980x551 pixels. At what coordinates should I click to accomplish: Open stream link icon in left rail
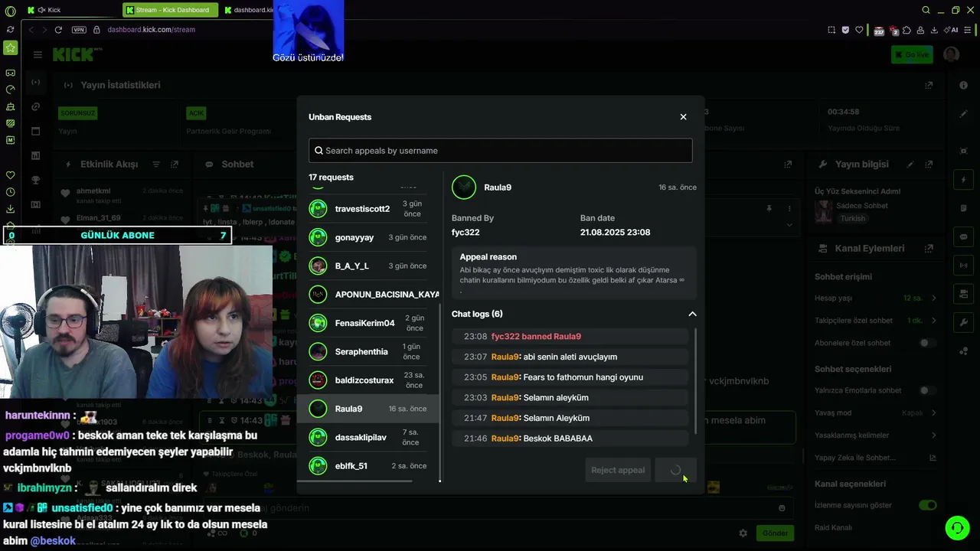[x=36, y=107]
